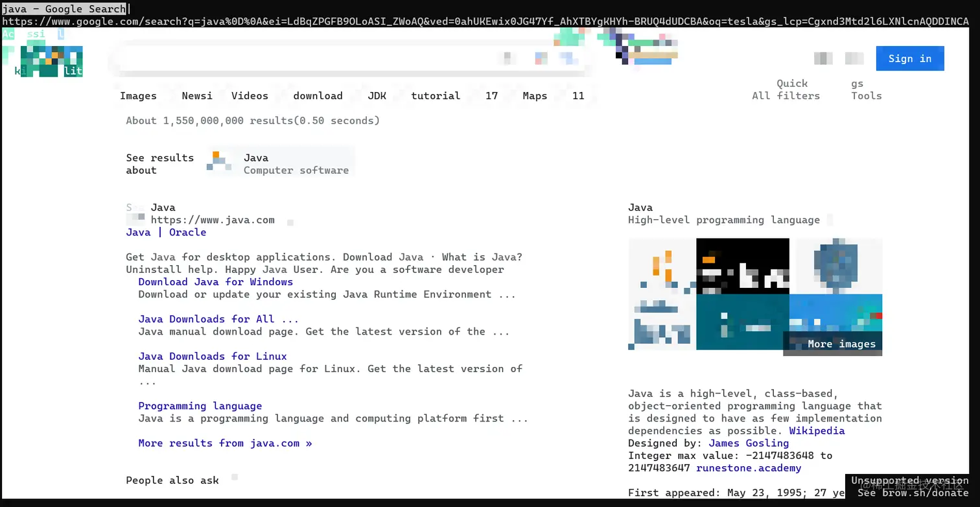980x507 pixels.
Task: Open the dark teal thumbnail in knowledge panel
Action: [x=743, y=322]
